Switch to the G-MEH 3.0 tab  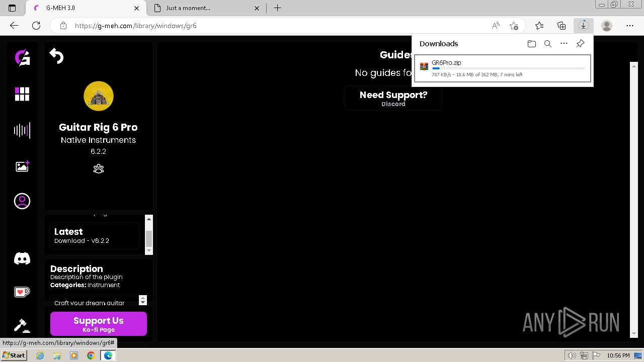click(x=86, y=8)
